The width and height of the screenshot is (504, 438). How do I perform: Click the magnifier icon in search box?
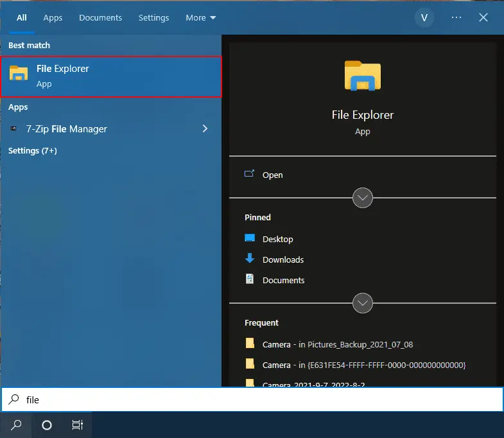(14, 399)
